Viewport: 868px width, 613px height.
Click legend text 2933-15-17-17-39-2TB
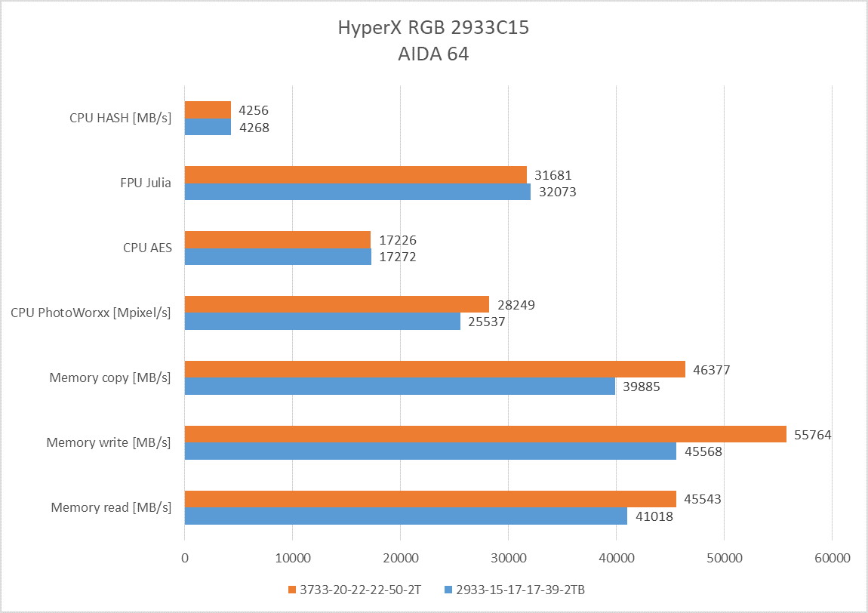pos(520,590)
